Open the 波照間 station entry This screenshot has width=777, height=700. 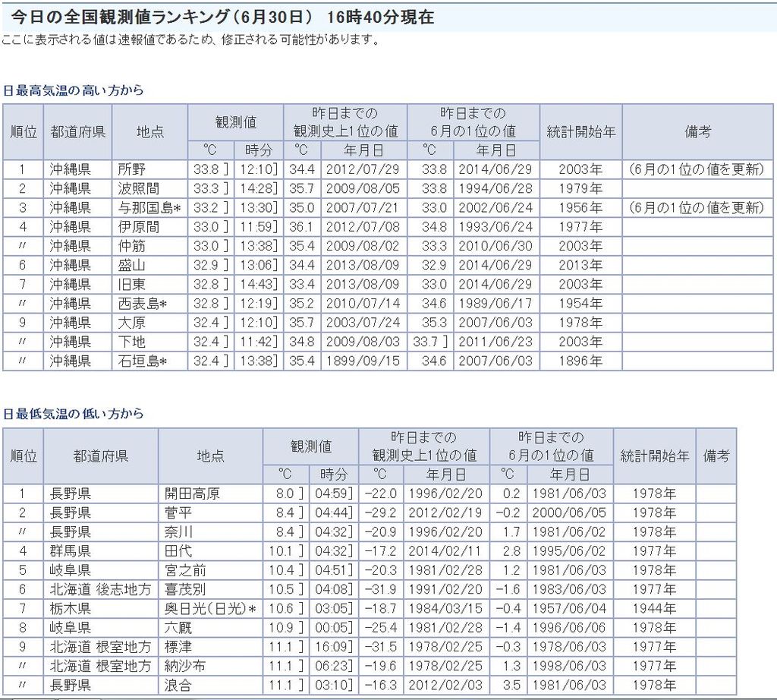point(138,188)
